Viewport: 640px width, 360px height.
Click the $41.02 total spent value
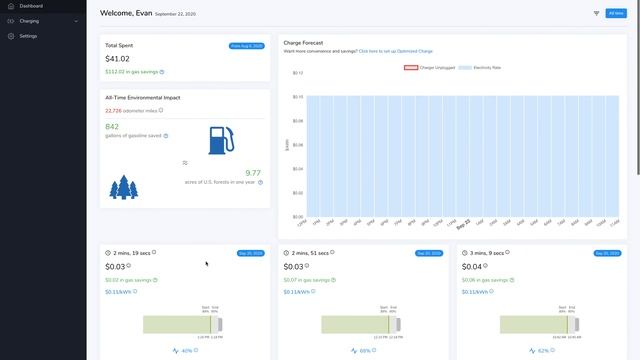[117, 59]
